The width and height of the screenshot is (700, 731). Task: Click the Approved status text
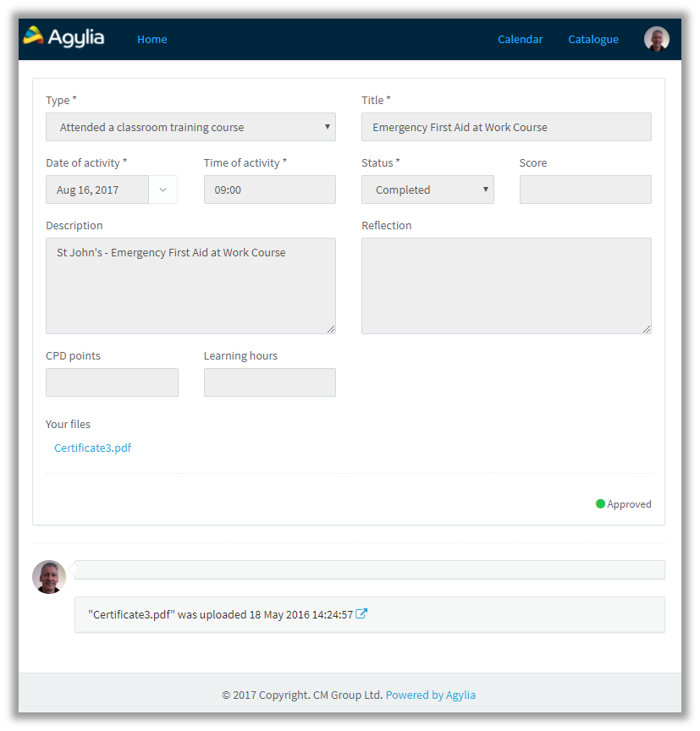point(629,504)
